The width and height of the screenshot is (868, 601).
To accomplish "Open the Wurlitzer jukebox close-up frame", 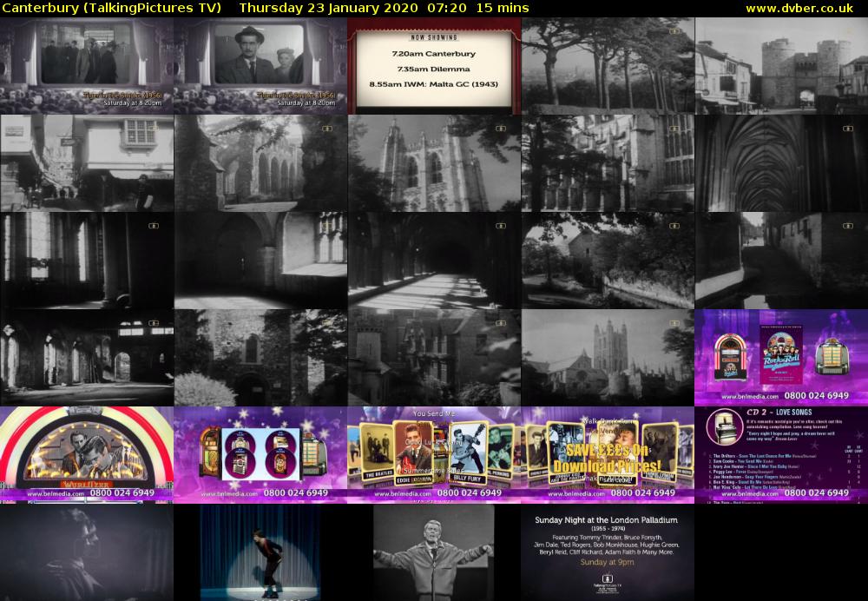I will (87, 455).
